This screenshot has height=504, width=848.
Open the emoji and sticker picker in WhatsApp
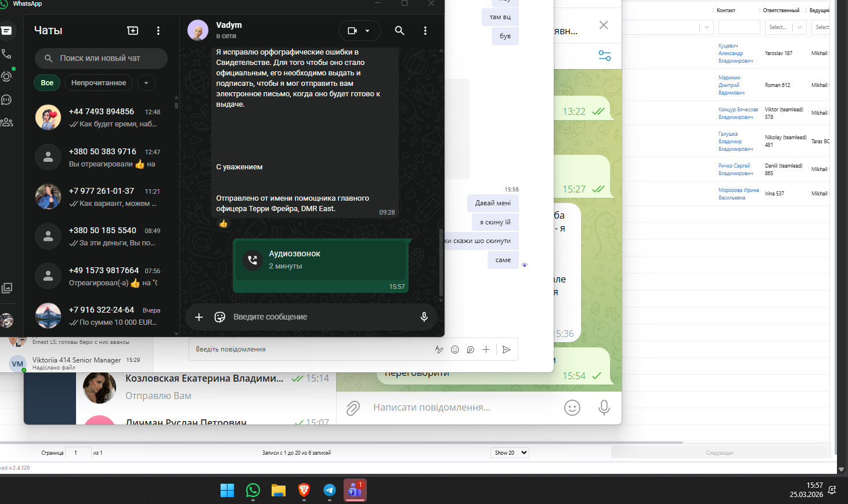point(220,317)
